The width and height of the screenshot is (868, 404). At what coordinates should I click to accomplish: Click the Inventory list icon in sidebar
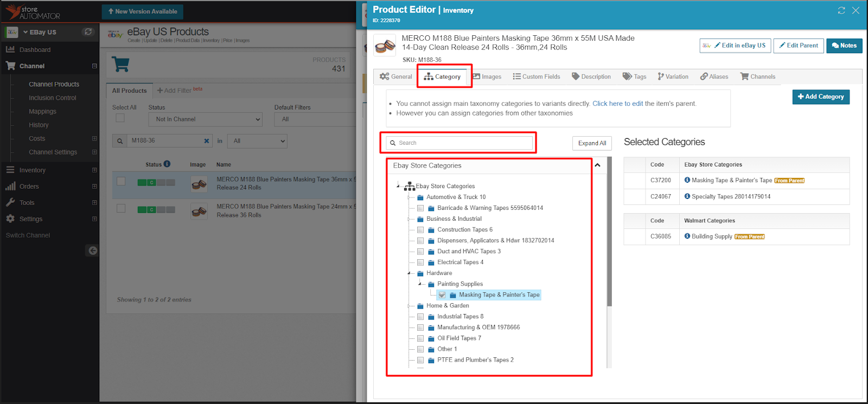(x=10, y=170)
